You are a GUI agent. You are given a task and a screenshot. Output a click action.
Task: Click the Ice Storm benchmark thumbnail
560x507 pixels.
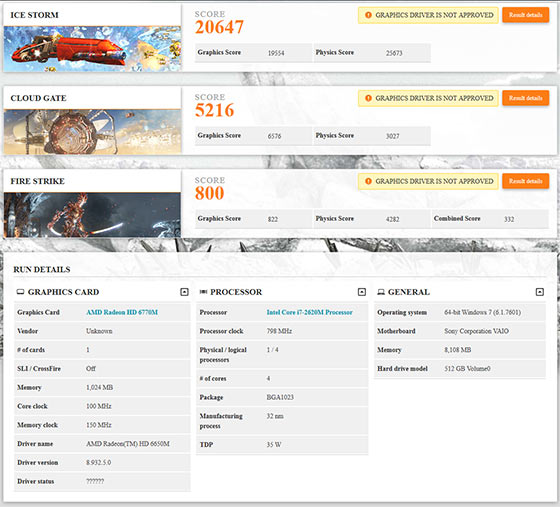coord(92,49)
